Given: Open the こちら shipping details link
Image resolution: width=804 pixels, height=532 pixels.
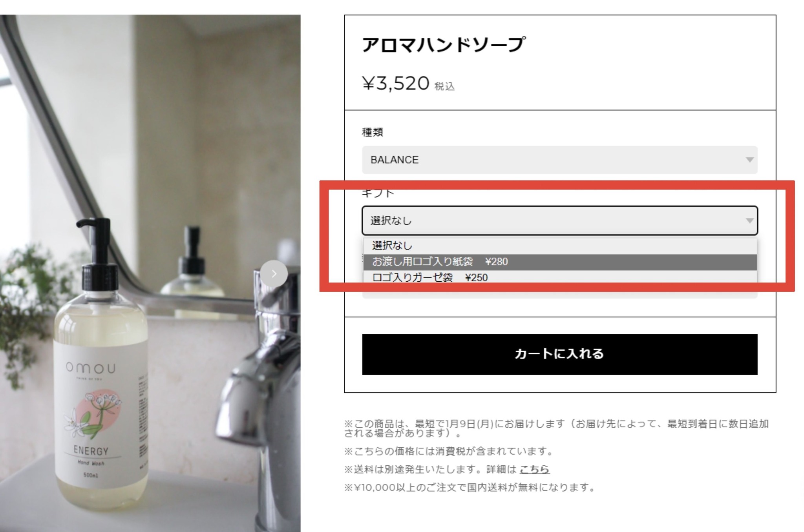Looking at the screenshot, I should (x=534, y=469).
